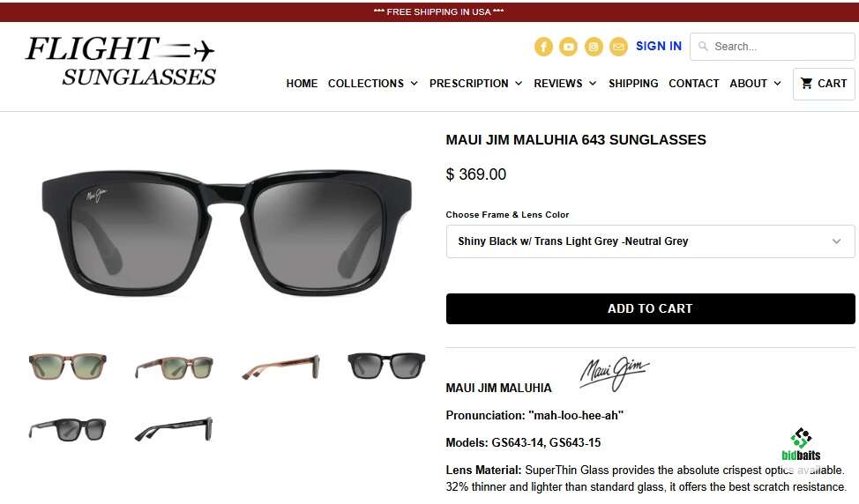
Task: Expand the Collections menu
Action: (372, 83)
